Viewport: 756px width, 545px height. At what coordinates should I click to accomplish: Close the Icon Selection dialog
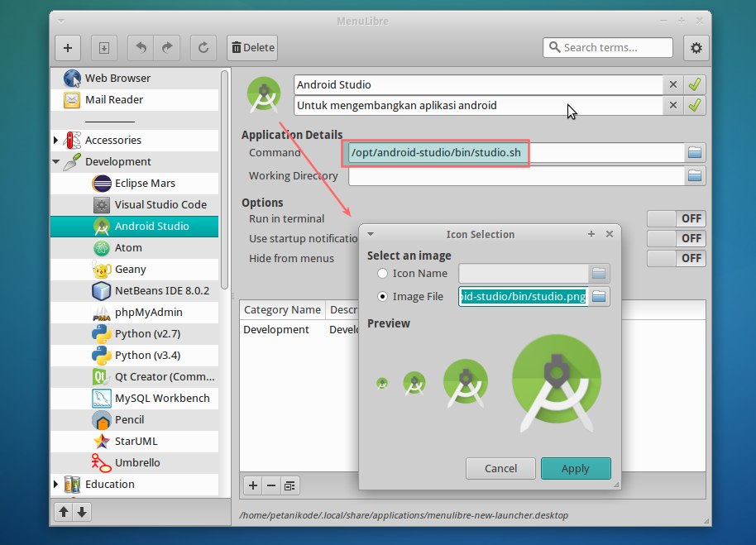(x=610, y=234)
